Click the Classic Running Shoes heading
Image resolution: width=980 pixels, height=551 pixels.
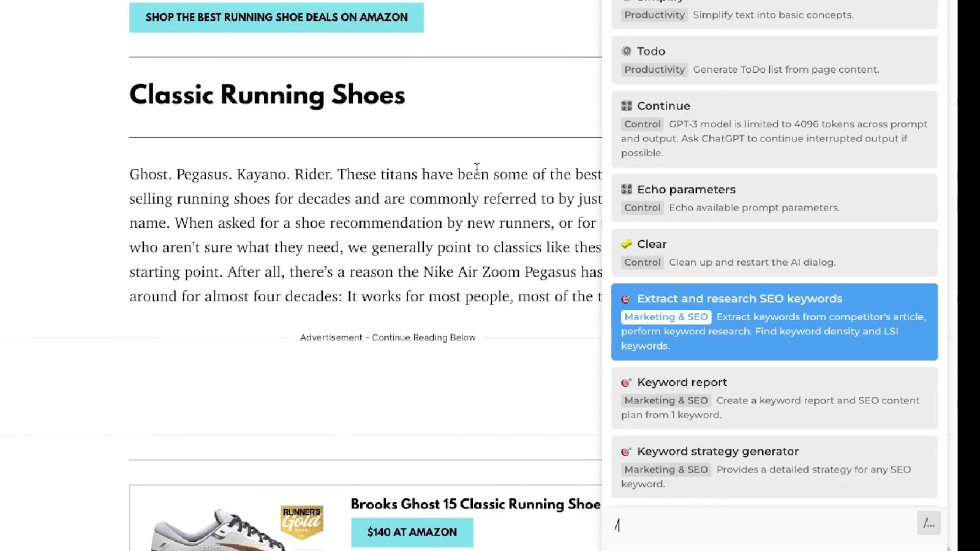(267, 95)
